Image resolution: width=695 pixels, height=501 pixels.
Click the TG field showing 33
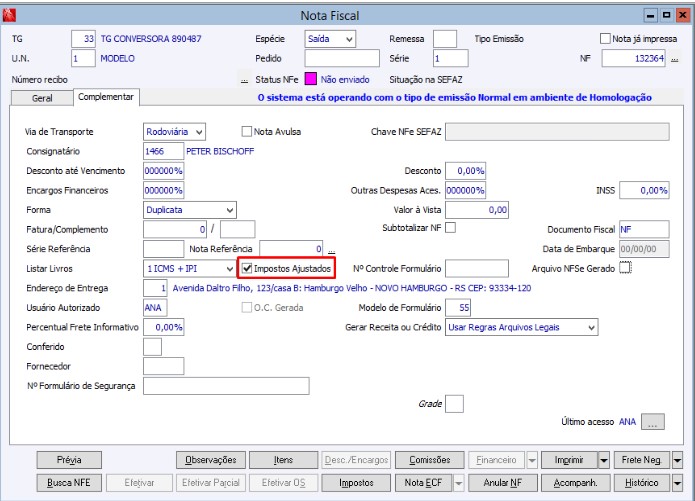pos(83,39)
